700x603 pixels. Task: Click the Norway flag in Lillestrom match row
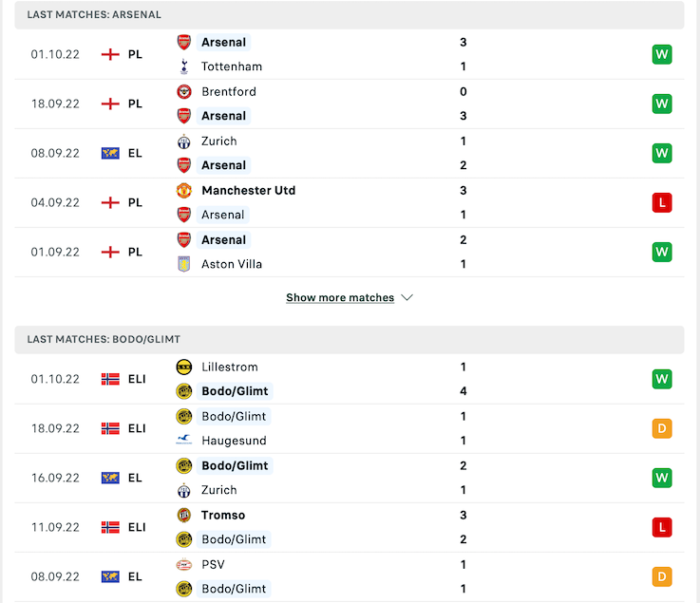click(110, 379)
